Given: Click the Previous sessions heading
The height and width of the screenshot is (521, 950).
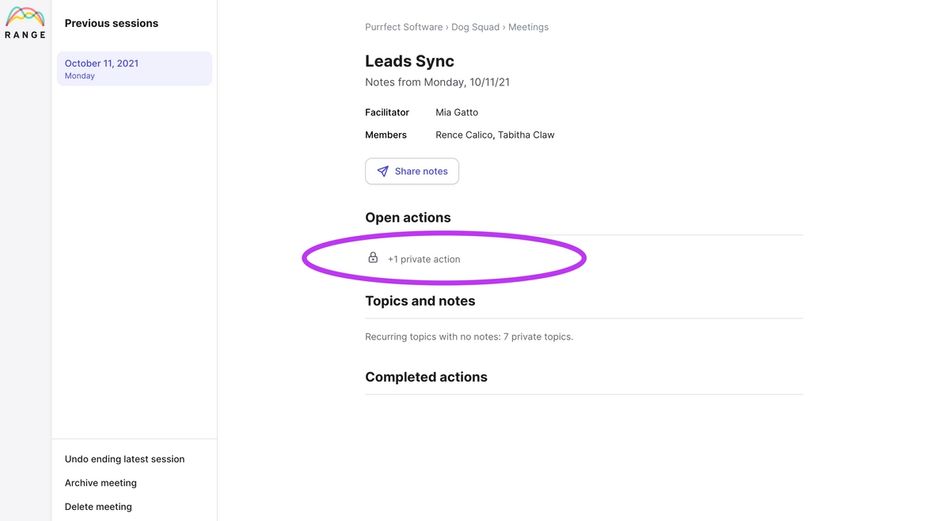Looking at the screenshot, I should click(x=111, y=23).
